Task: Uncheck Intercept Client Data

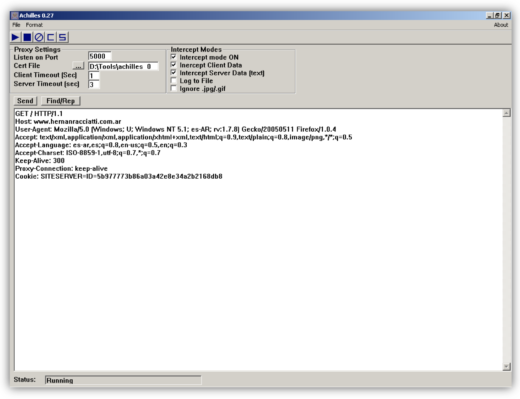Action: coord(173,65)
